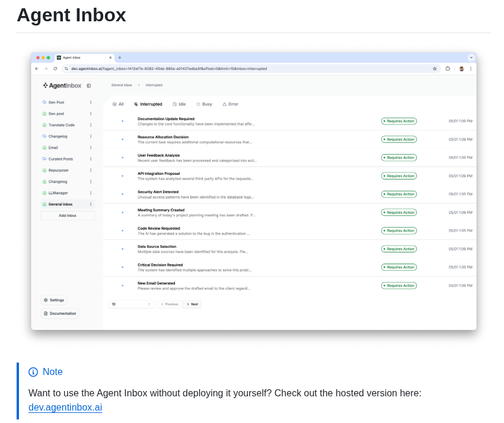Click the Interrupted breadcrumb
This screenshot has height=423, width=504.
tap(154, 85)
